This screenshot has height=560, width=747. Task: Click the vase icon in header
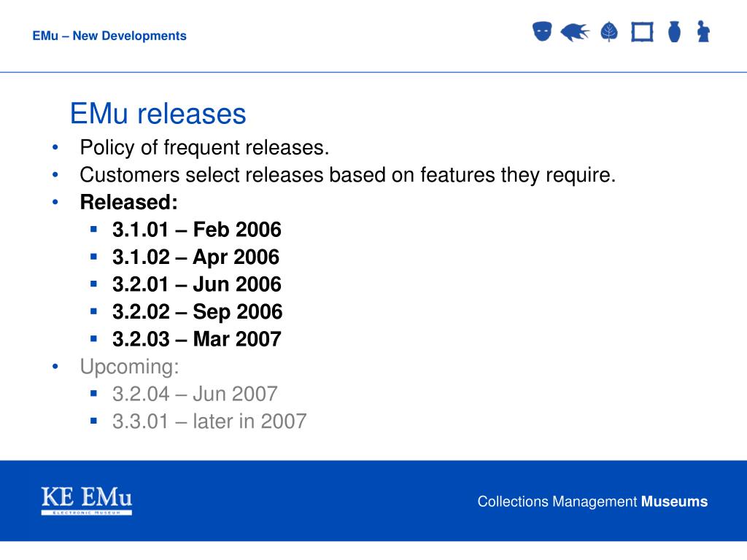tap(674, 31)
